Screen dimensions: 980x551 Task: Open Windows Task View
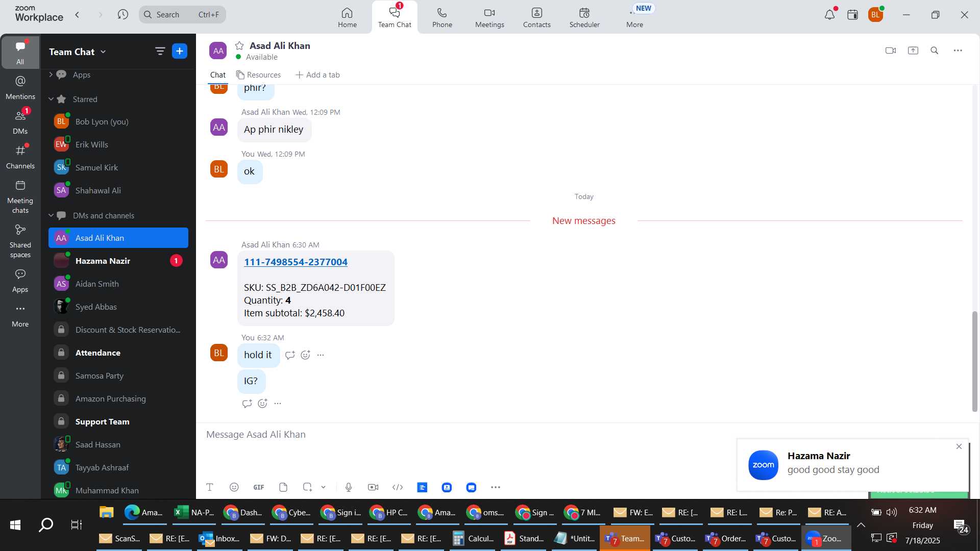(x=77, y=524)
